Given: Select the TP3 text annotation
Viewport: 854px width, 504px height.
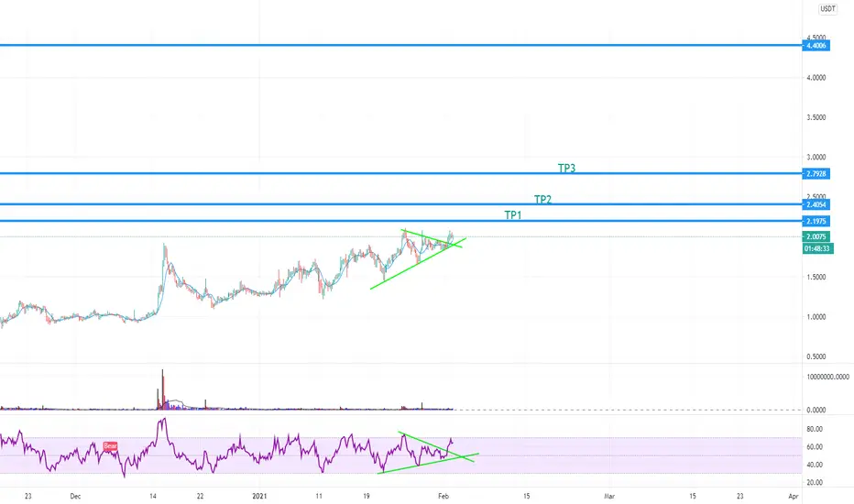Looking at the screenshot, I should [x=566, y=169].
